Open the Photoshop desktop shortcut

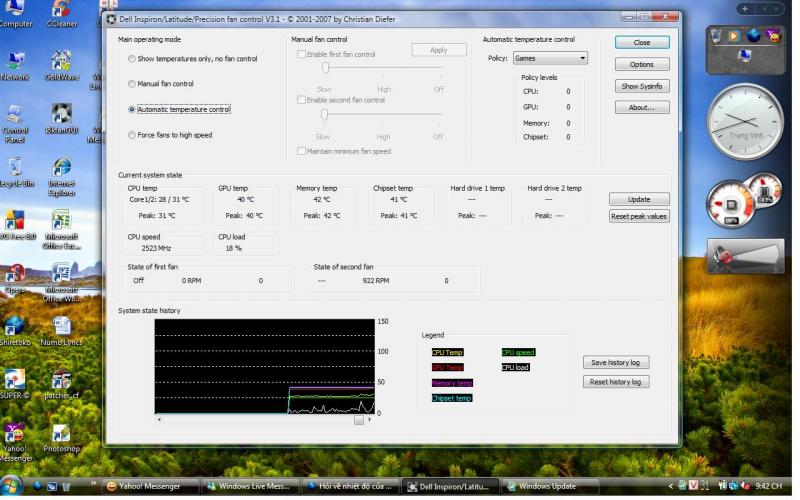(61, 433)
